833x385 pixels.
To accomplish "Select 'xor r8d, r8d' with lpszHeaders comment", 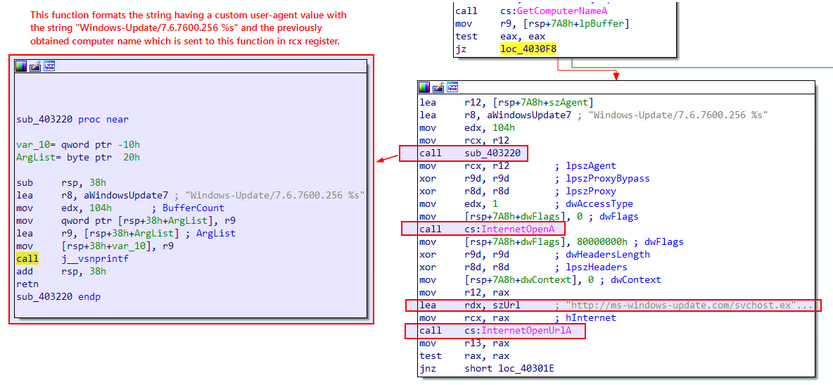I will tap(524, 267).
